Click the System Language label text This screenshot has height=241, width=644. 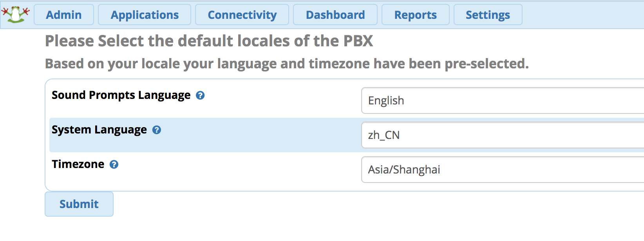(99, 130)
